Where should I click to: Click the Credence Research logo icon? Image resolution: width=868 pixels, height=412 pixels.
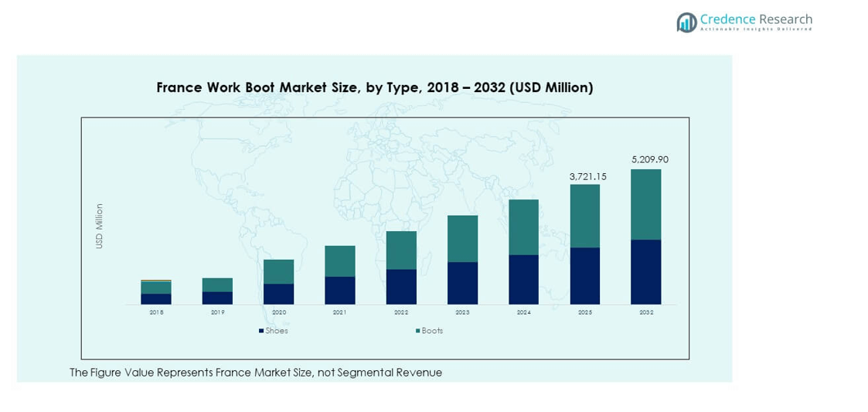pyautogui.click(x=686, y=22)
